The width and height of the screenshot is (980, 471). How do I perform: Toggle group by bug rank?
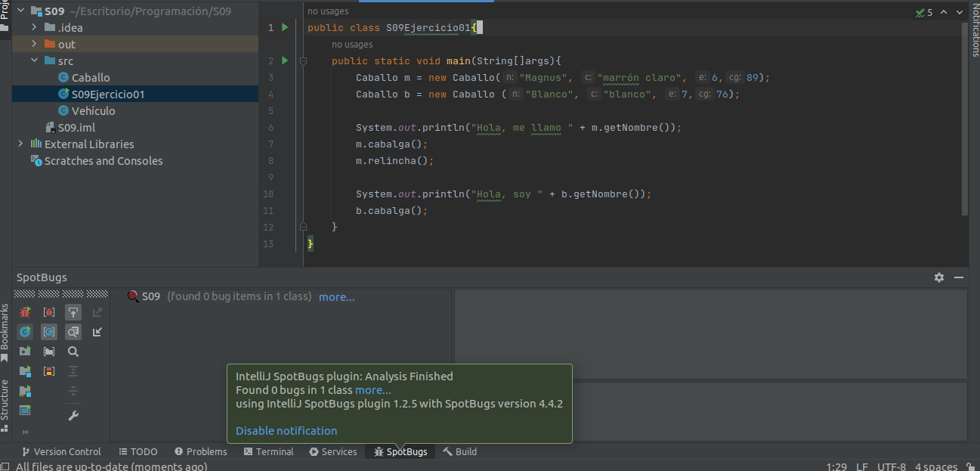point(49,371)
